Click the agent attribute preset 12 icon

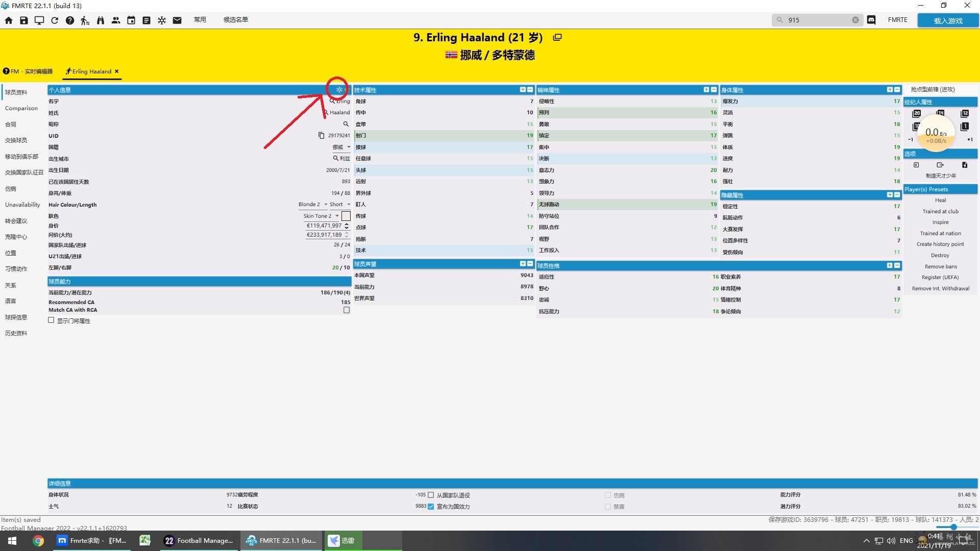tap(965, 113)
